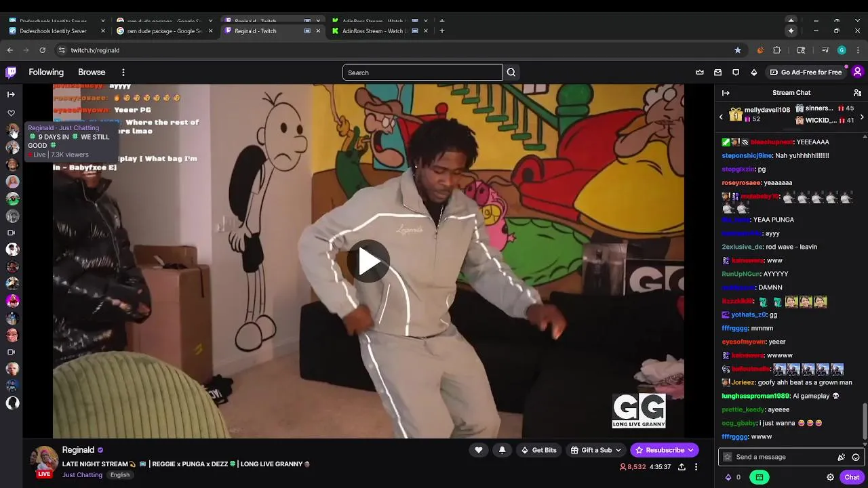The height and width of the screenshot is (488, 868).
Task: Collapse the Stream Chat panel
Action: tap(726, 93)
